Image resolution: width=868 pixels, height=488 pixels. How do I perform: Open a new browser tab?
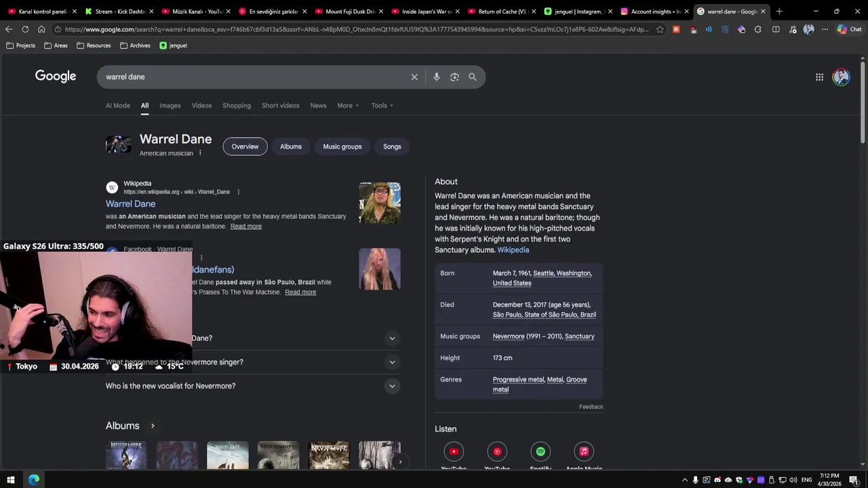pyautogui.click(x=779, y=12)
